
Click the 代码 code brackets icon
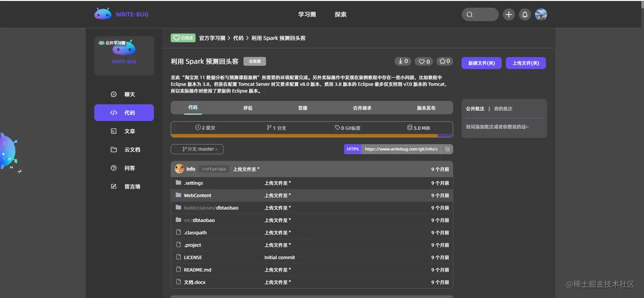[114, 113]
